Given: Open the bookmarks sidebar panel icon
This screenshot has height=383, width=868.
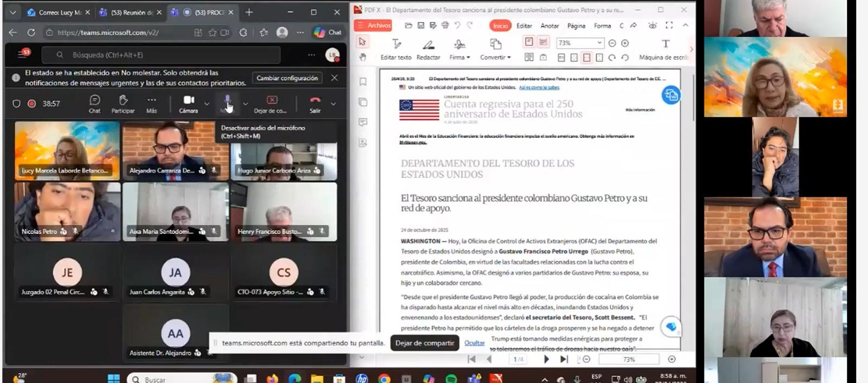Looking at the screenshot, I should (363, 82).
